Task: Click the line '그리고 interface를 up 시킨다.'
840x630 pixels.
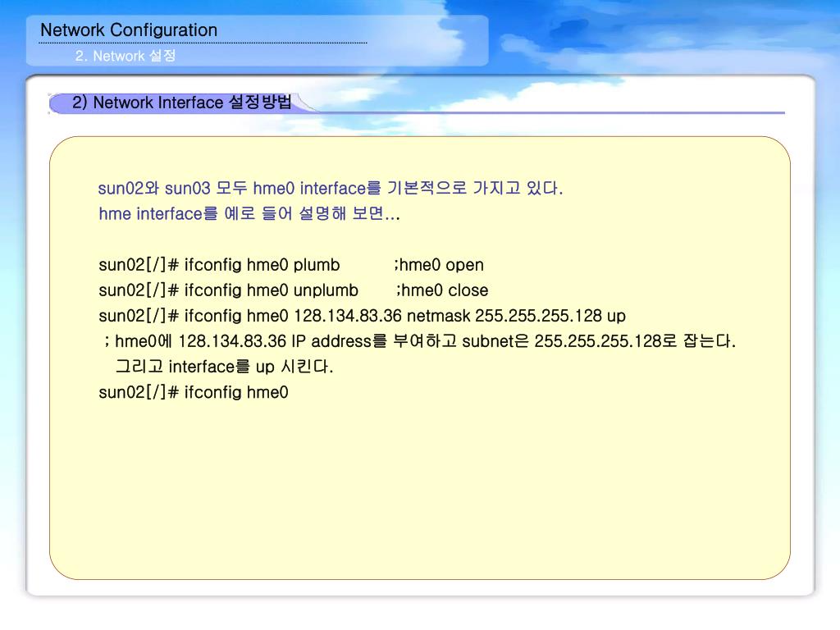Action: (224, 367)
